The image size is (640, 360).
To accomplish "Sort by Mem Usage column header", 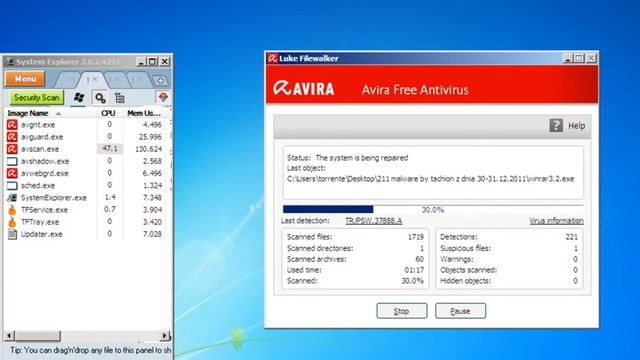I will 144,113.
